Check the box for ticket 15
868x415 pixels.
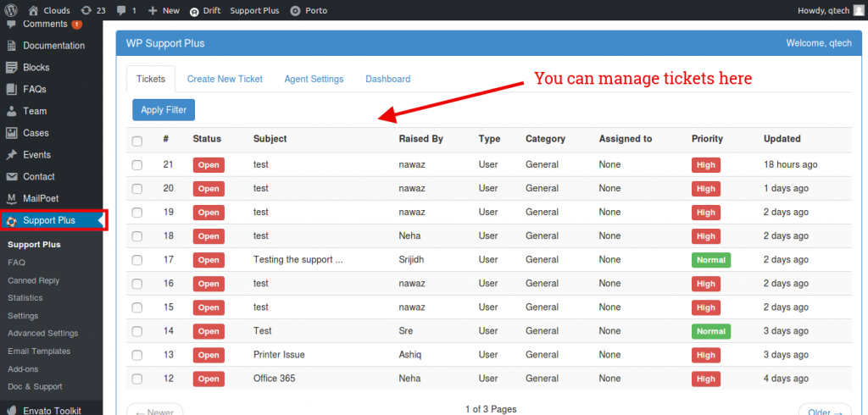click(x=136, y=307)
